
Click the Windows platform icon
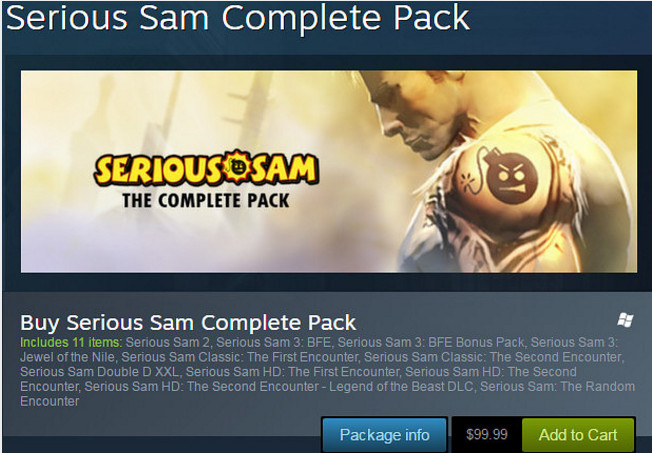click(625, 320)
